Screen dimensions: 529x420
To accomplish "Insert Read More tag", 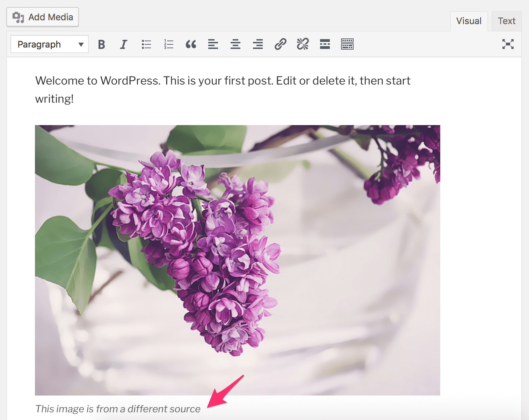I will coord(325,44).
